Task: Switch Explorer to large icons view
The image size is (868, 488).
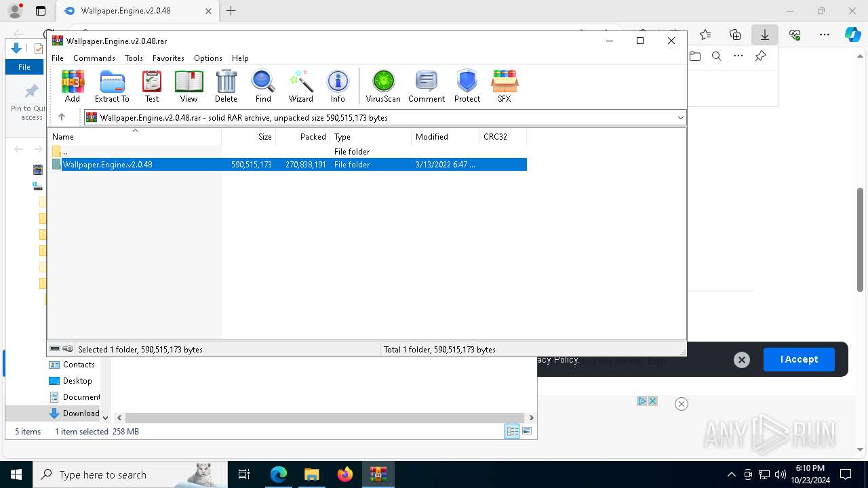Action: tap(527, 431)
